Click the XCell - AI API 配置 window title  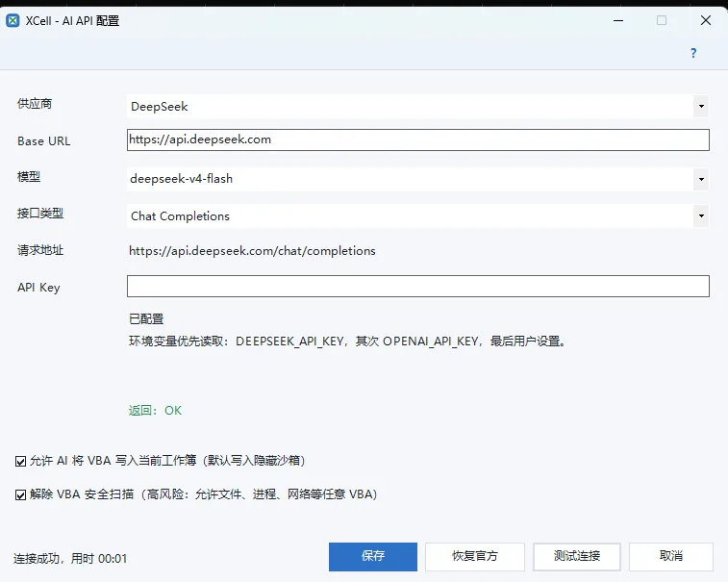[72, 21]
